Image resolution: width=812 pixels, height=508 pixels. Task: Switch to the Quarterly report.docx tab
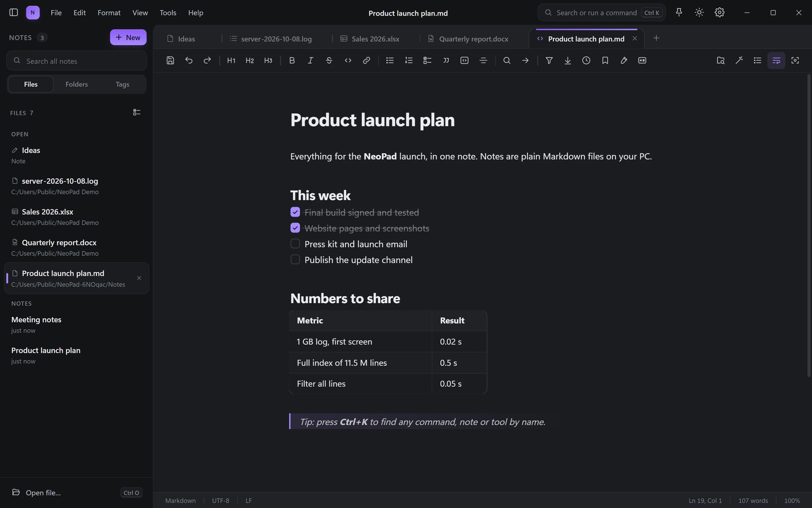click(x=474, y=39)
